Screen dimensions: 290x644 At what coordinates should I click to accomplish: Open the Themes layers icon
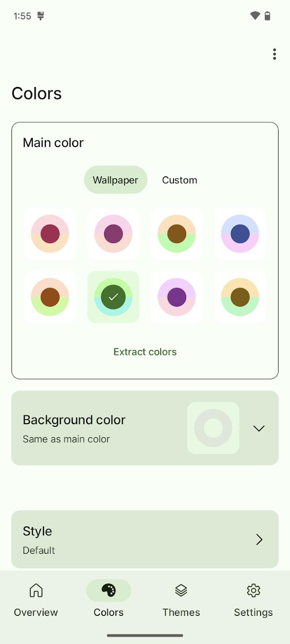181,590
